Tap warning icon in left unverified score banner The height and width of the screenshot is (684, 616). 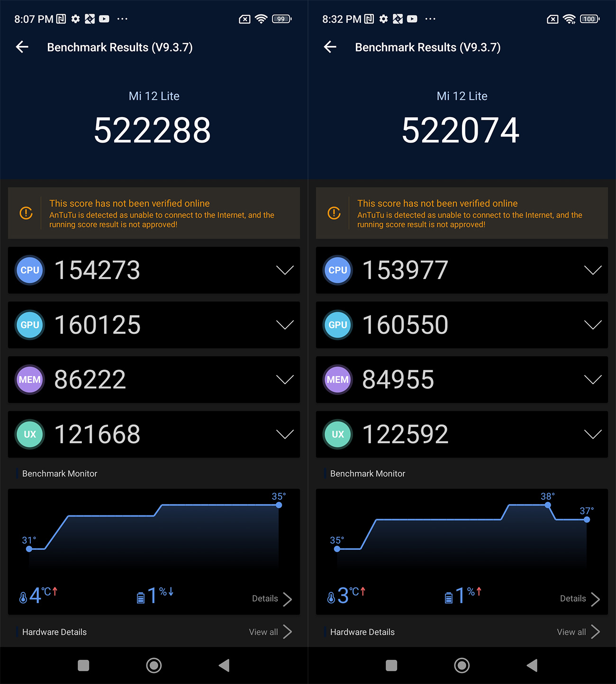tap(26, 213)
